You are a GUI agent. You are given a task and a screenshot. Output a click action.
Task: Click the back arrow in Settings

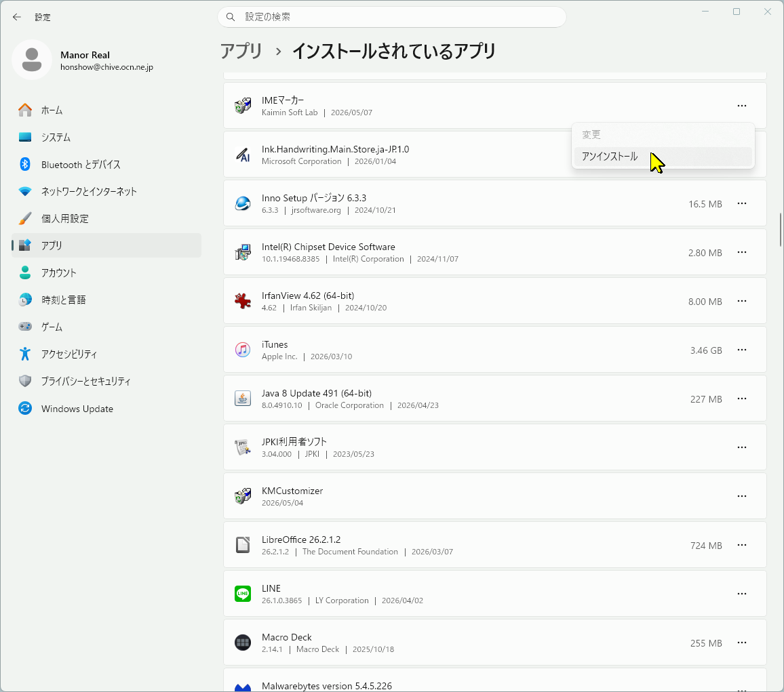pyautogui.click(x=17, y=17)
